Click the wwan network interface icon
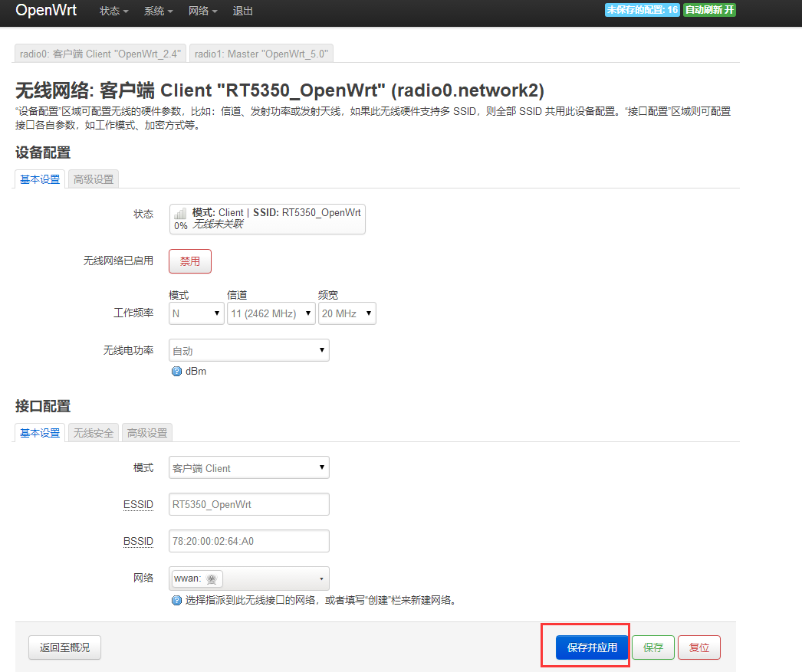This screenshot has width=802, height=672. pyautogui.click(x=212, y=579)
